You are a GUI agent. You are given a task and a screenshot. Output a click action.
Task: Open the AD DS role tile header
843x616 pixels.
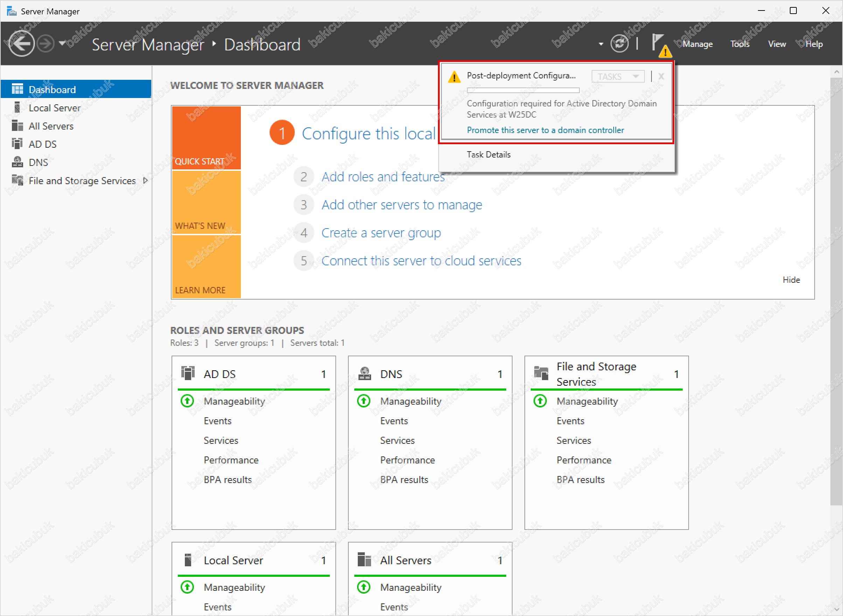254,374
